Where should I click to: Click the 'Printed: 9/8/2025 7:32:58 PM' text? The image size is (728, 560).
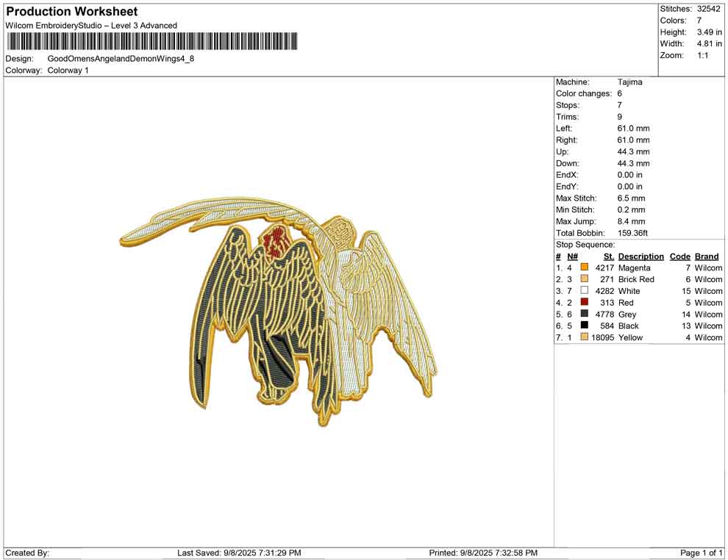click(x=483, y=553)
